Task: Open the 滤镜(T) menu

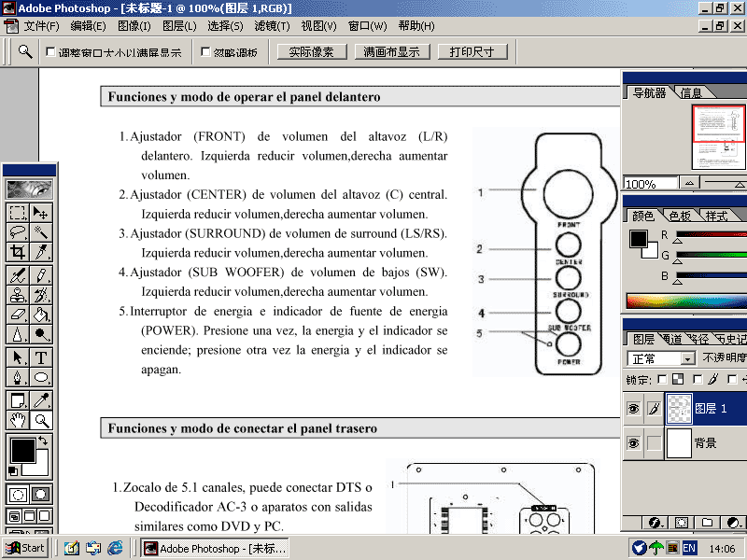Action: 272,26
